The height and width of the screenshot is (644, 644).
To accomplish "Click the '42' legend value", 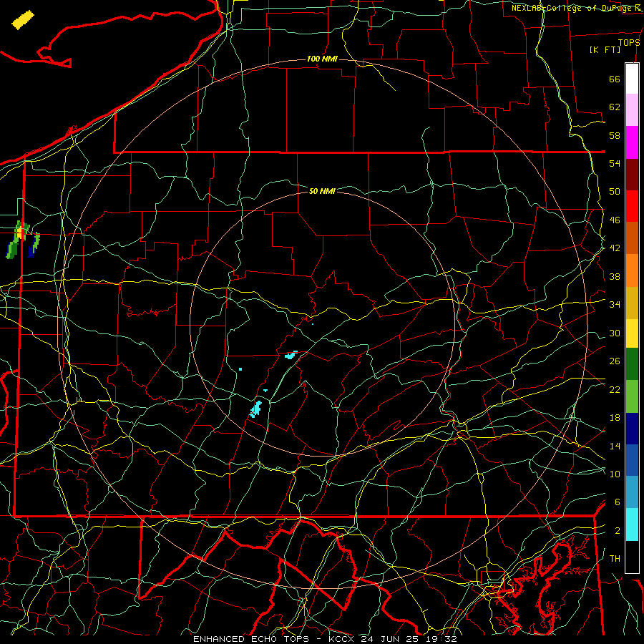I will tap(615, 248).
